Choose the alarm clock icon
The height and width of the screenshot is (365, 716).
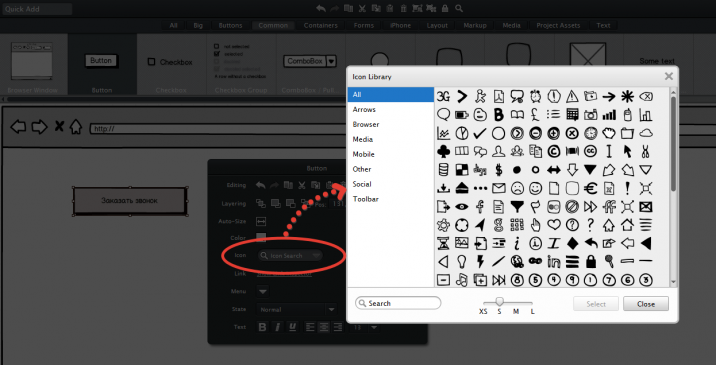(535, 96)
